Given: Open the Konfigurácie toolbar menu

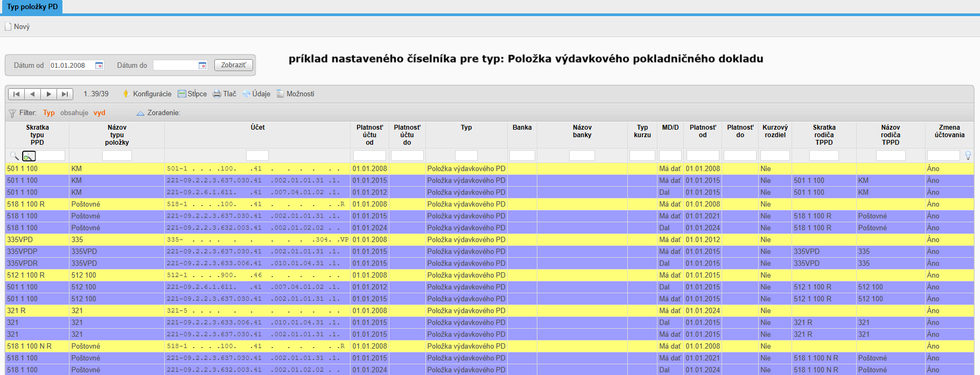Looking at the screenshot, I should 147,94.
